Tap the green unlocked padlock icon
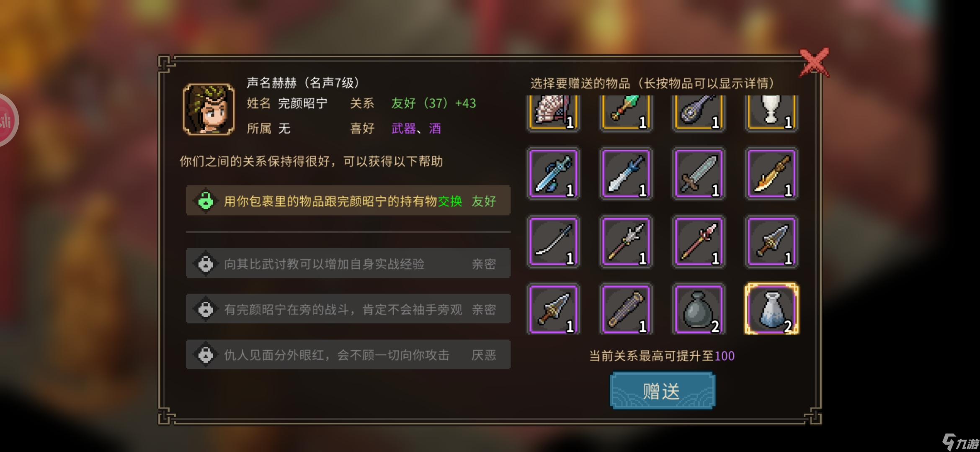 (x=205, y=201)
